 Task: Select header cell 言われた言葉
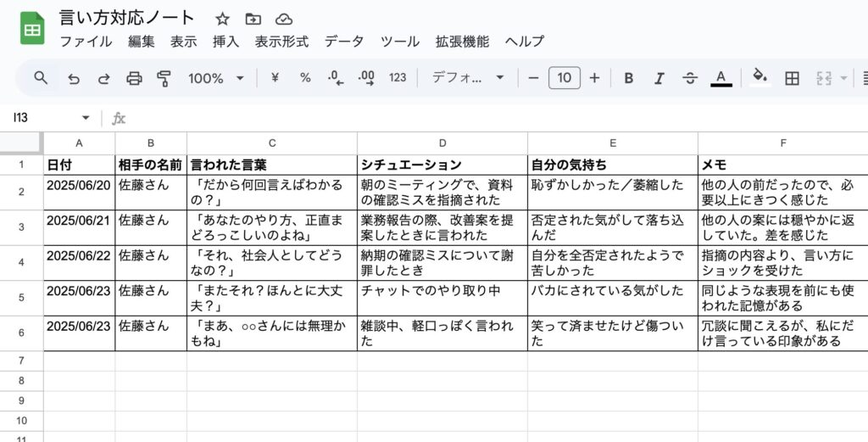tap(272, 165)
